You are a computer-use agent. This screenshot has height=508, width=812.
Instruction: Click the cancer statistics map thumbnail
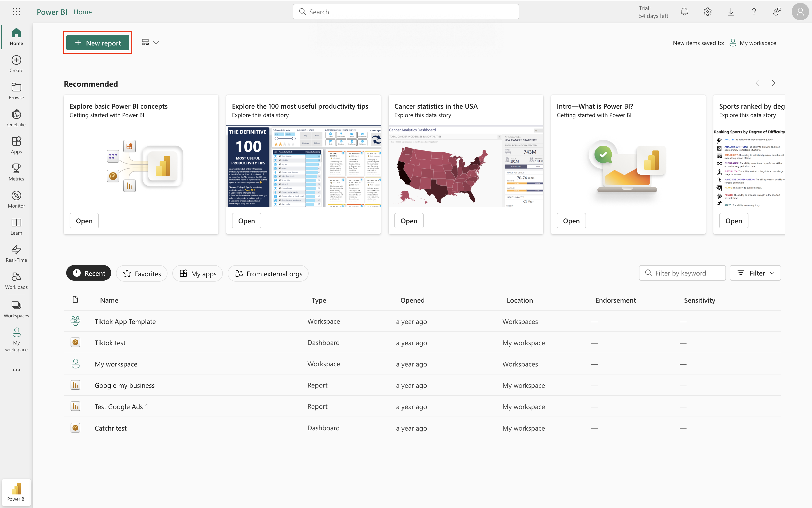[x=466, y=166]
